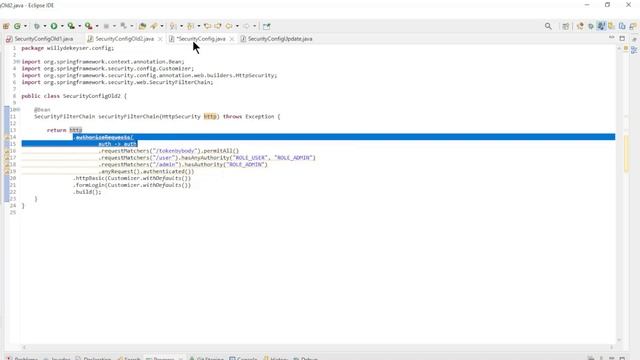Click the magnifier Search icon
Screen dimensions: 640x360
tap(548, 26)
